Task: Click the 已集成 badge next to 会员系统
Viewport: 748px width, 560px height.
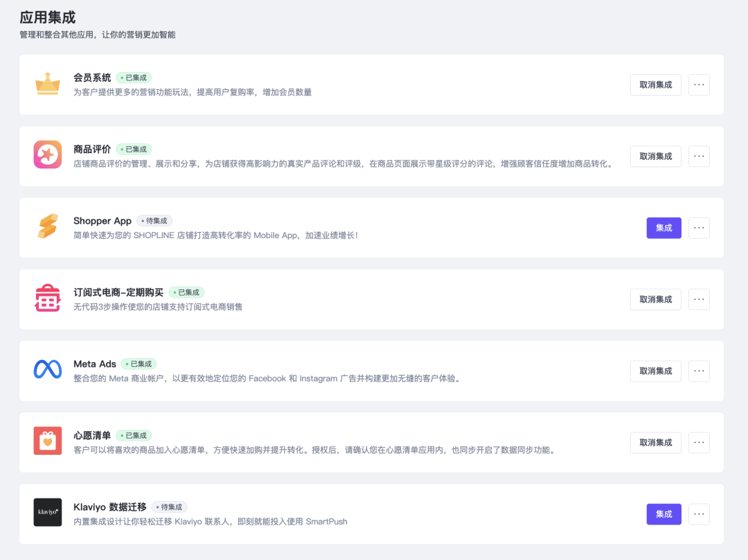Action: pos(133,78)
